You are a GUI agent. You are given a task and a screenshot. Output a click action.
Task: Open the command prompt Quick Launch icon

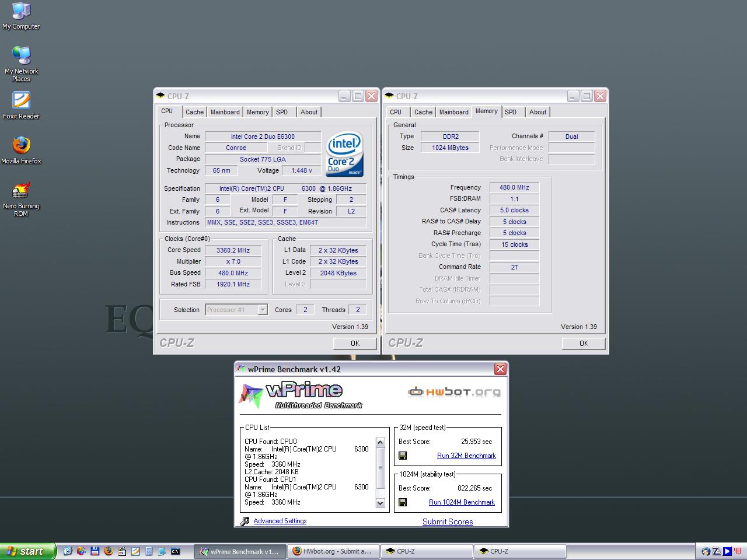click(x=176, y=551)
